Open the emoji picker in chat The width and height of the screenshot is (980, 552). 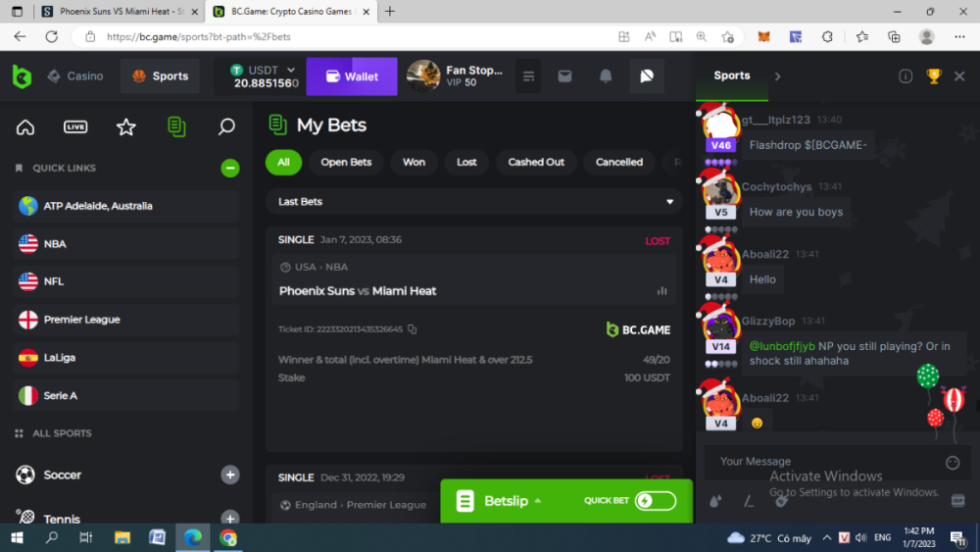[952, 462]
